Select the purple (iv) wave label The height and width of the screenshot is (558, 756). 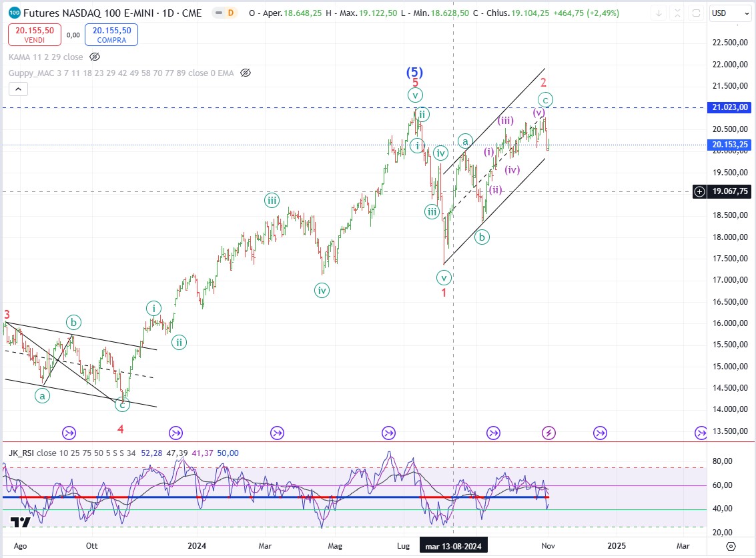pos(512,169)
